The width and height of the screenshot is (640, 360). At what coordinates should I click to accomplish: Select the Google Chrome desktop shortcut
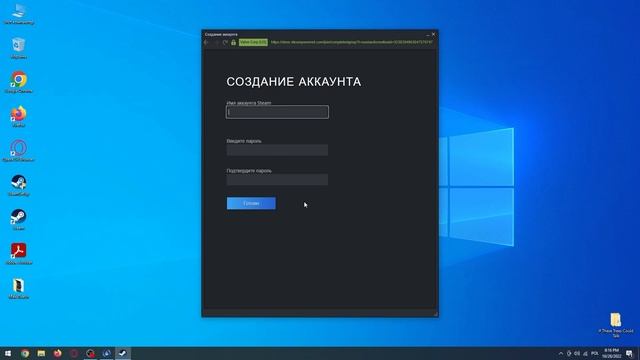point(19,82)
